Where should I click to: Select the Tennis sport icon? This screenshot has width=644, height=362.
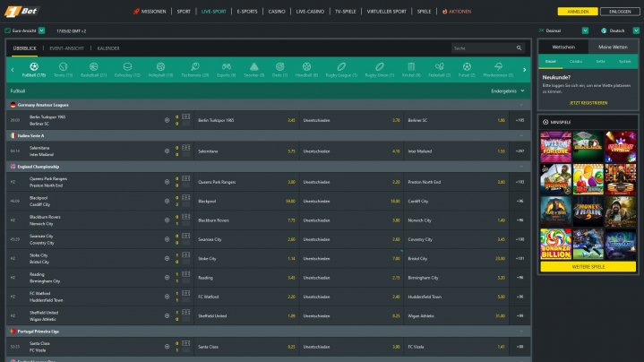(x=63, y=66)
